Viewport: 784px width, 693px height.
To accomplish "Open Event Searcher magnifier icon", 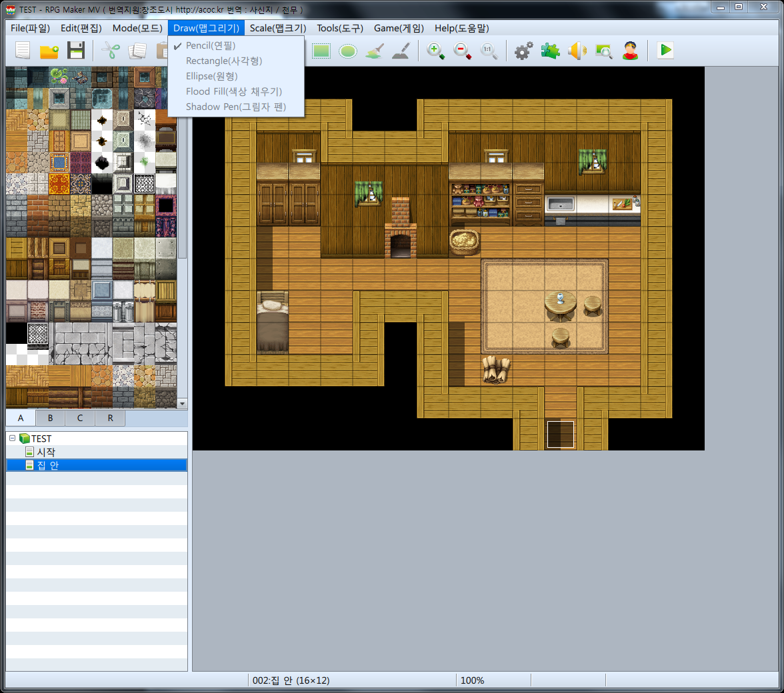I will [603, 51].
